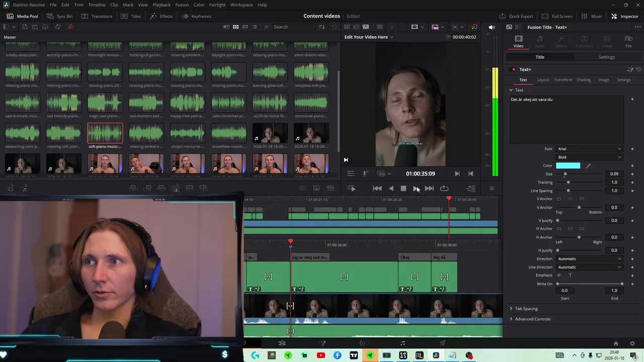Open the Shading sub-tab of Text+
The height and width of the screenshot is (362, 644).
(583, 80)
